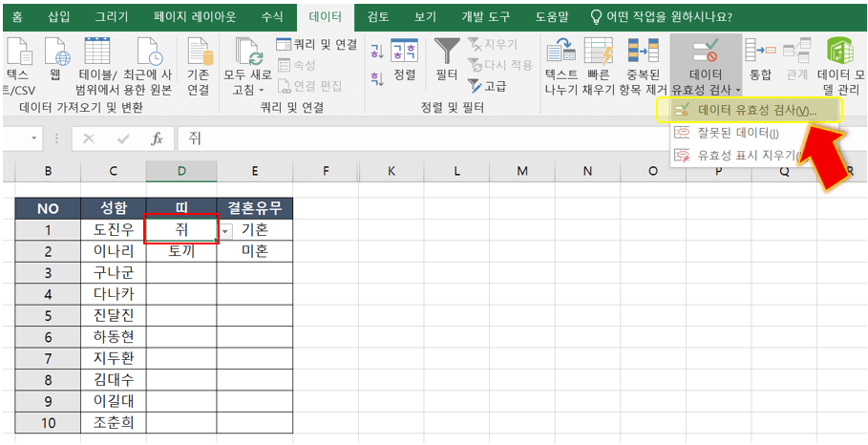Click 다시 적용 reapply filter
This screenshot has width=868, height=445.
click(500, 65)
